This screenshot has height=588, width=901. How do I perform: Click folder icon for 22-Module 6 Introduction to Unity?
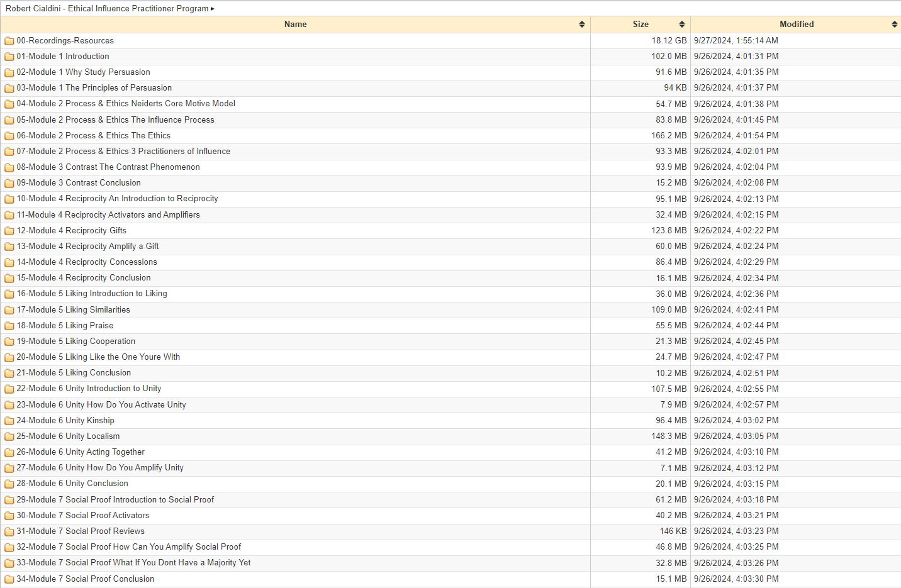coord(9,389)
